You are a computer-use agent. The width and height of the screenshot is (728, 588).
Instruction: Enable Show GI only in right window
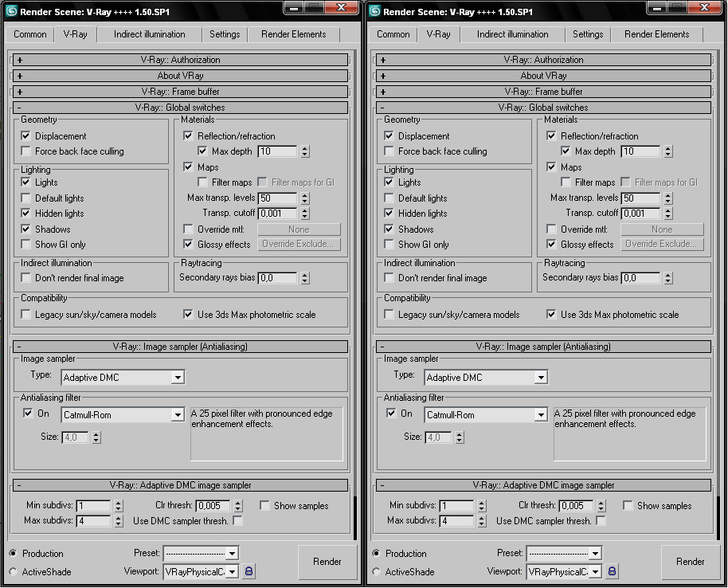pos(389,245)
